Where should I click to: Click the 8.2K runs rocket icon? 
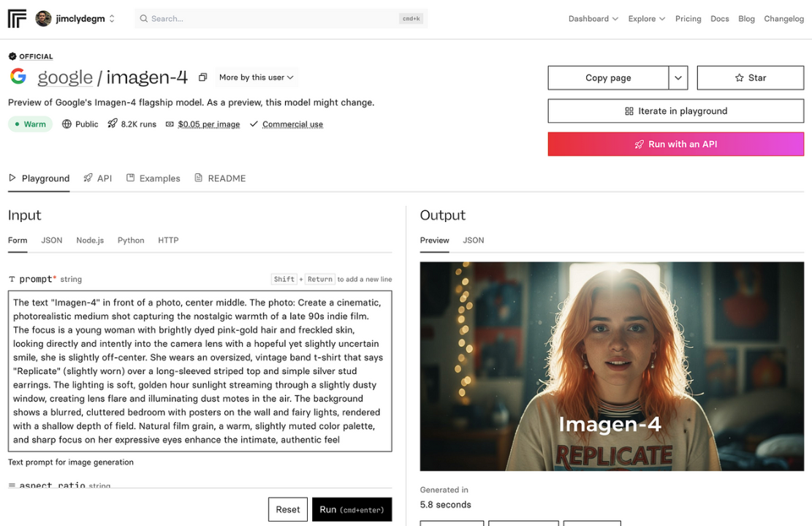click(x=113, y=123)
